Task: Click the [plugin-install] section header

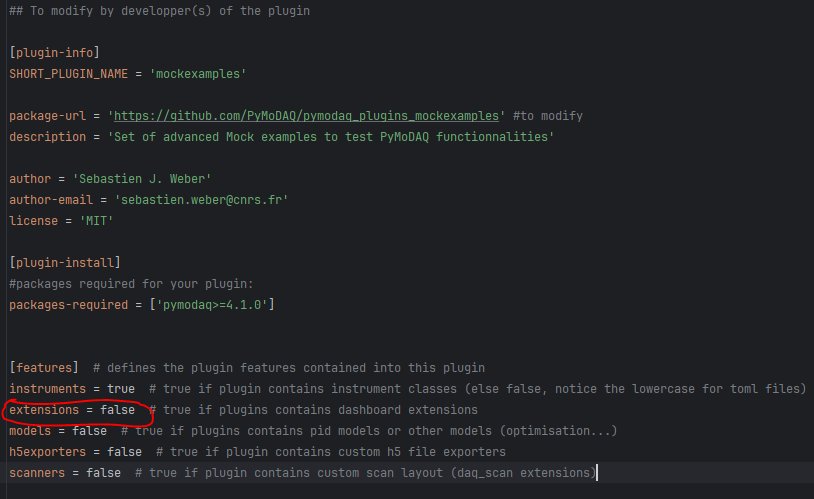Action: [x=65, y=263]
